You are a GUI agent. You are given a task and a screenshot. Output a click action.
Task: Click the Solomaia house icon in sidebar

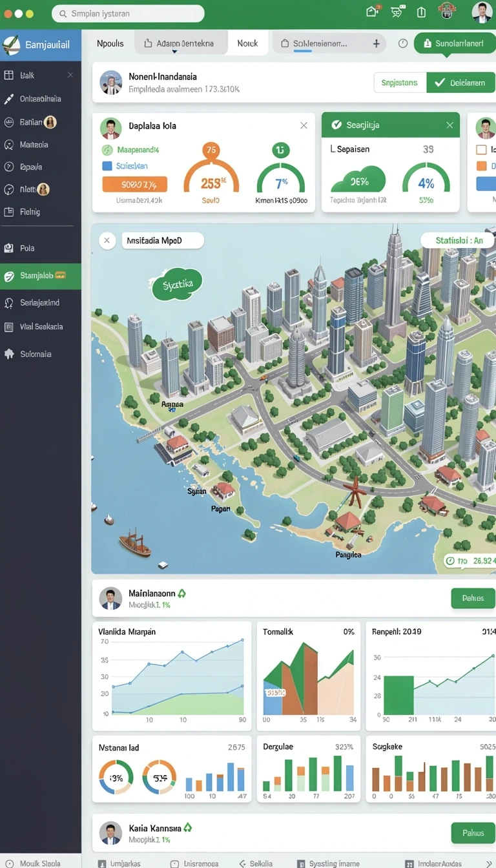[x=9, y=354]
